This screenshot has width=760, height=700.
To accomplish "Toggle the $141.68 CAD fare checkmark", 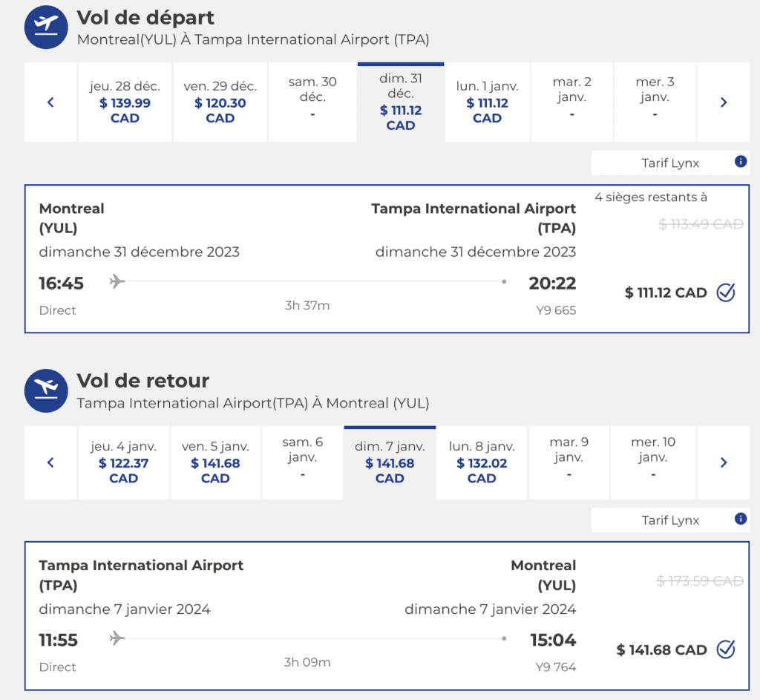I will (726, 650).
